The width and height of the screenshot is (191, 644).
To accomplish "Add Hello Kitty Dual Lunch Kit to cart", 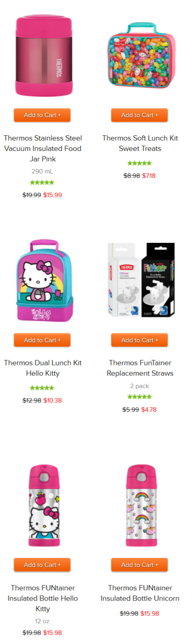I will tap(42, 340).
